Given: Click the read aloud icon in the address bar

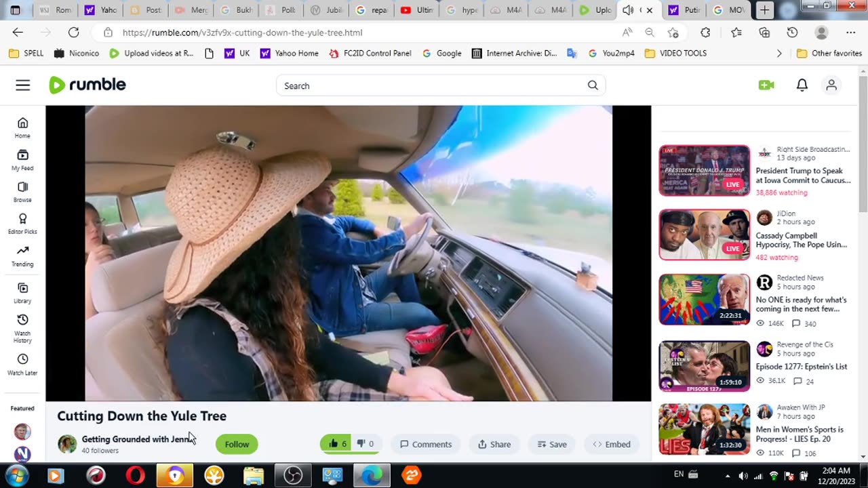Looking at the screenshot, I should (x=627, y=33).
